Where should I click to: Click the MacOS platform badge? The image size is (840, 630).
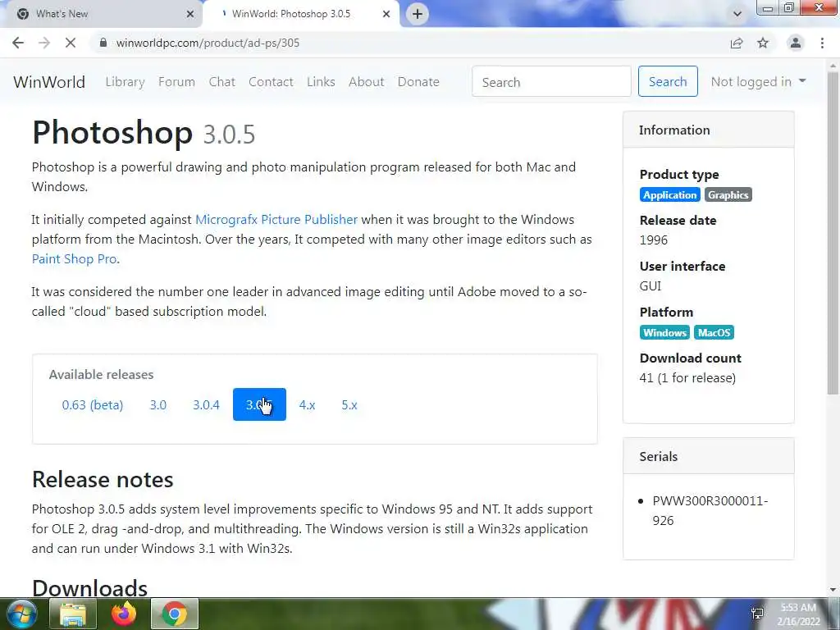coord(714,333)
